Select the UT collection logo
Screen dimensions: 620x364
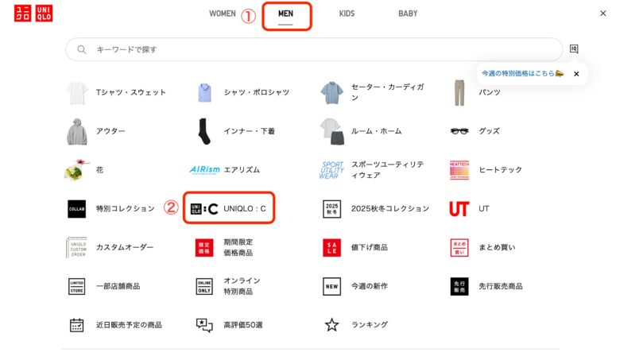[x=459, y=209]
